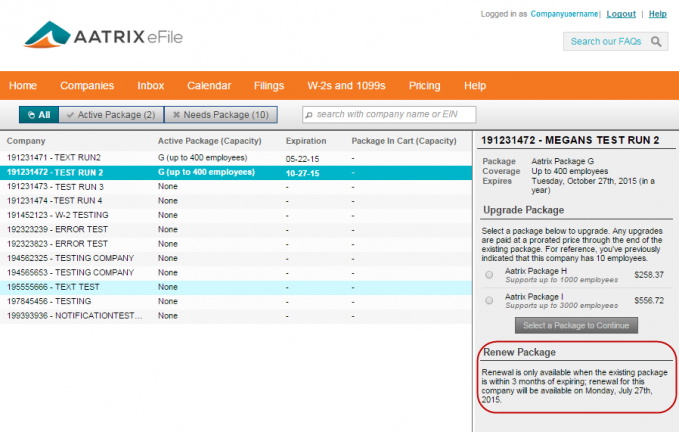Click the Logout link
Image resolution: width=679 pixels, height=432 pixels.
pyautogui.click(x=621, y=14)
